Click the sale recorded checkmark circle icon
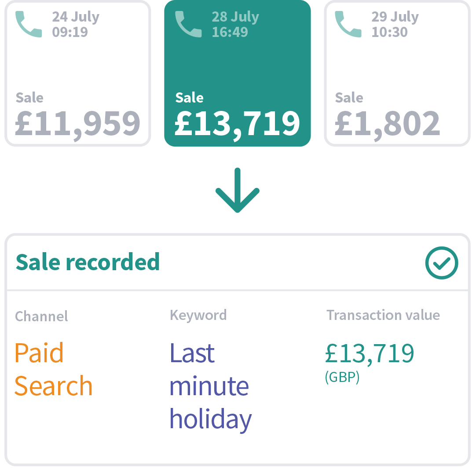 click(x=442, y=263)
